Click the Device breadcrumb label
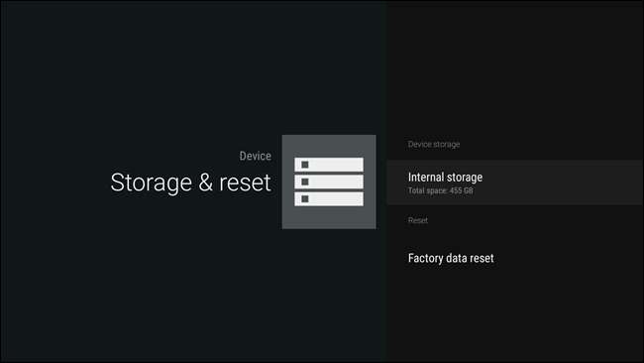The image size is (644, 363). (255, 156)
